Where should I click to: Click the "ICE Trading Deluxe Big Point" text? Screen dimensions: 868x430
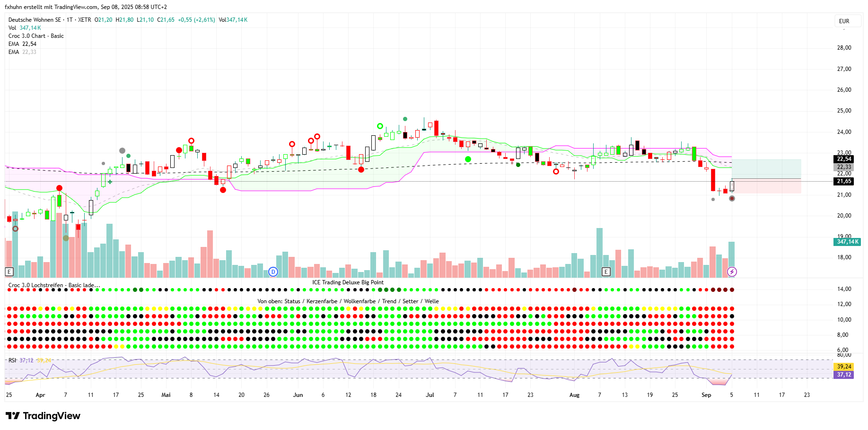click(348, 282)
